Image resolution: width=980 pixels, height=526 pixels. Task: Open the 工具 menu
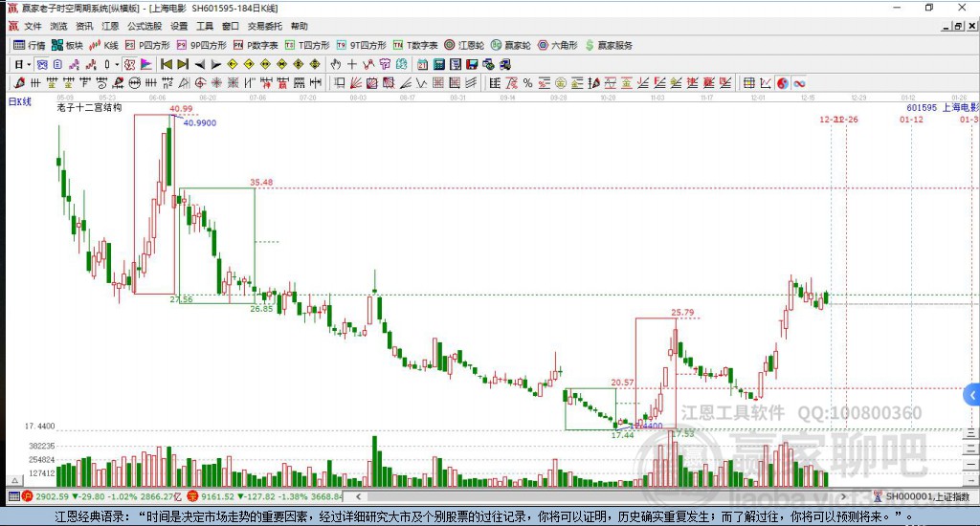coord(205,26)
